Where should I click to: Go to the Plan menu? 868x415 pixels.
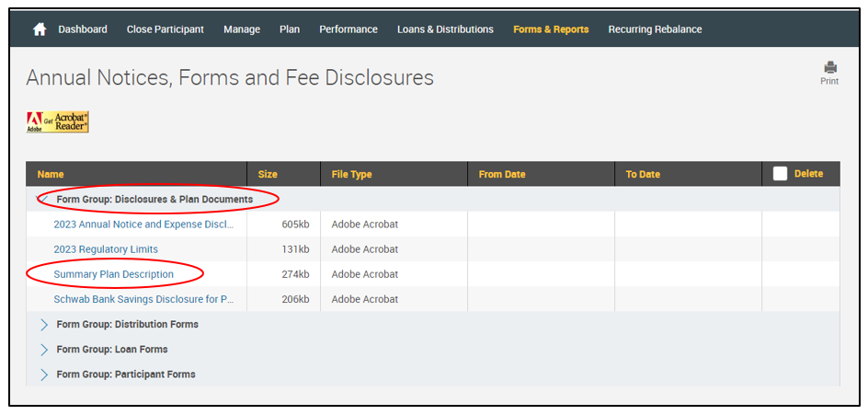[x=290, y=29]
